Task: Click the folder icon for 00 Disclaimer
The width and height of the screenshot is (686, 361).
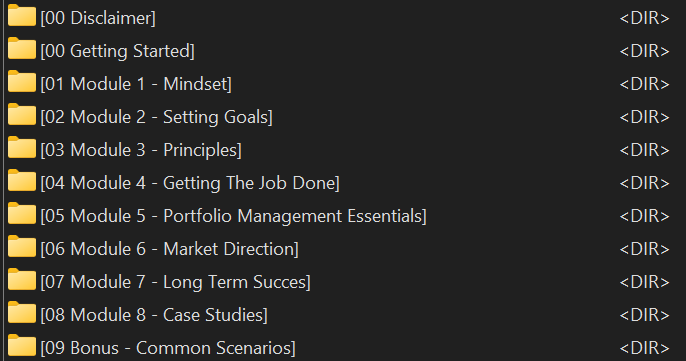Action: pyautogui.click(x=22, y=16)
